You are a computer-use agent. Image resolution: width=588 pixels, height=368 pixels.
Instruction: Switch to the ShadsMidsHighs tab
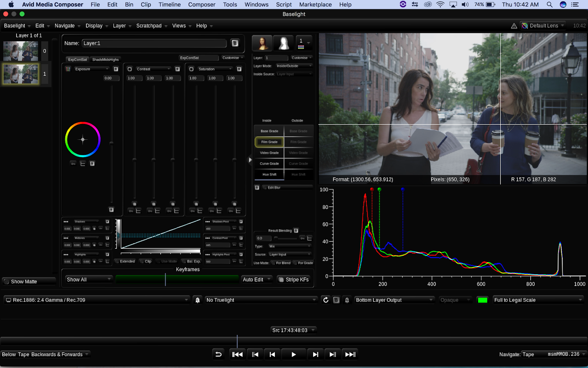pos(105,60)
